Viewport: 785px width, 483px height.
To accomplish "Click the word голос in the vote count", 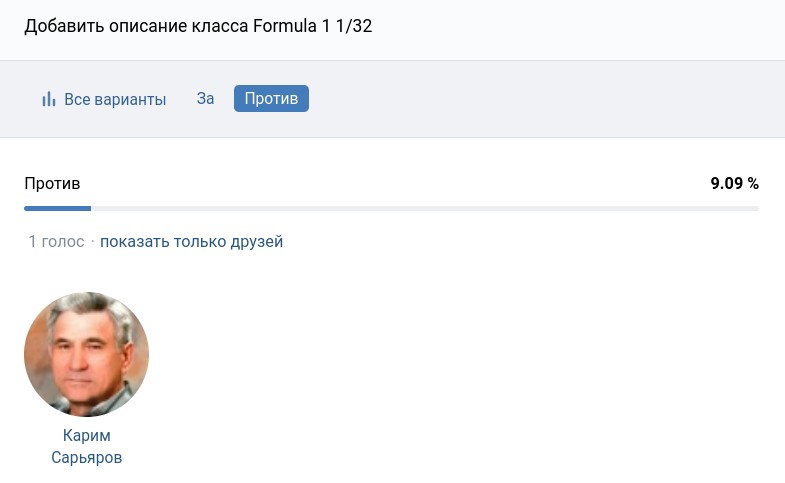I will 63,241.
